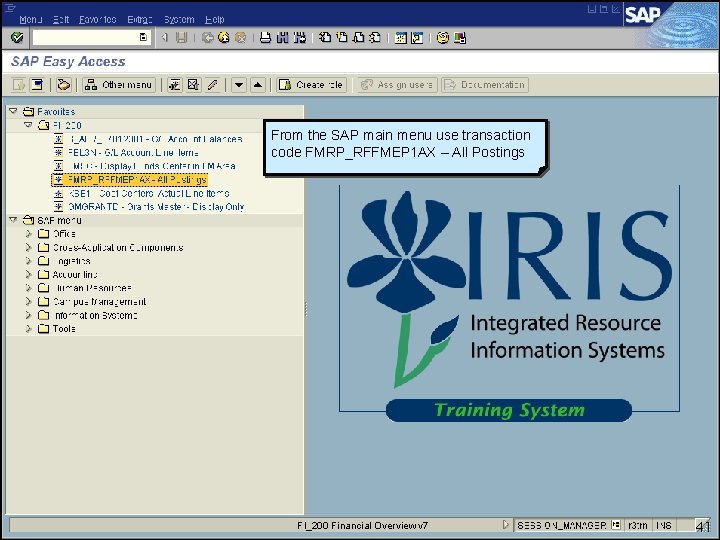Click the SAP Menu icon in application toolbar
Screen dimensions: 720x540
coord(37,84)
